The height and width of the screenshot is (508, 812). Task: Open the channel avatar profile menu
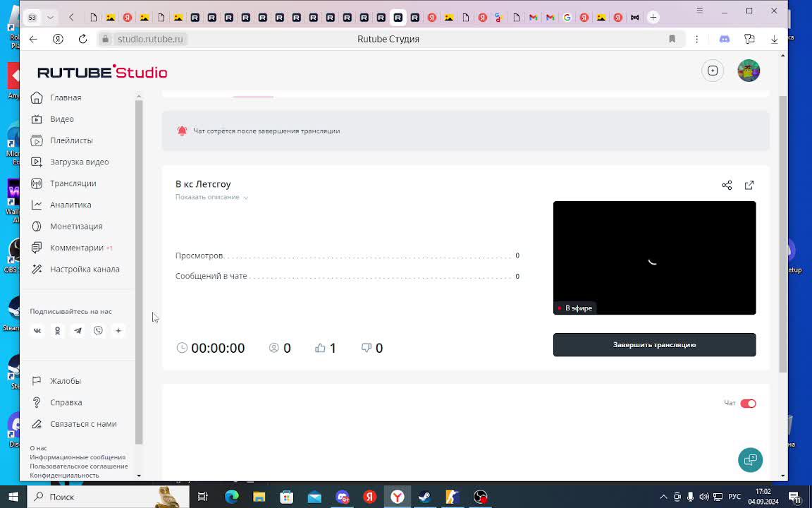[749, 71]
